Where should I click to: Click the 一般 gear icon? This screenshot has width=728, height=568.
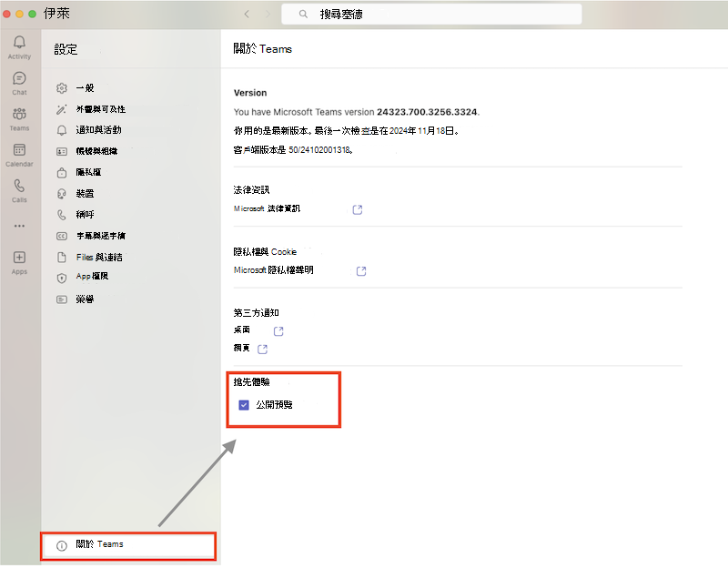(62, 88)
